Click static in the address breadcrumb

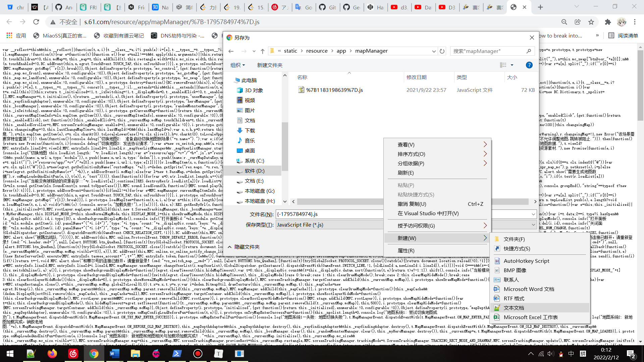[x=290, y=51]
